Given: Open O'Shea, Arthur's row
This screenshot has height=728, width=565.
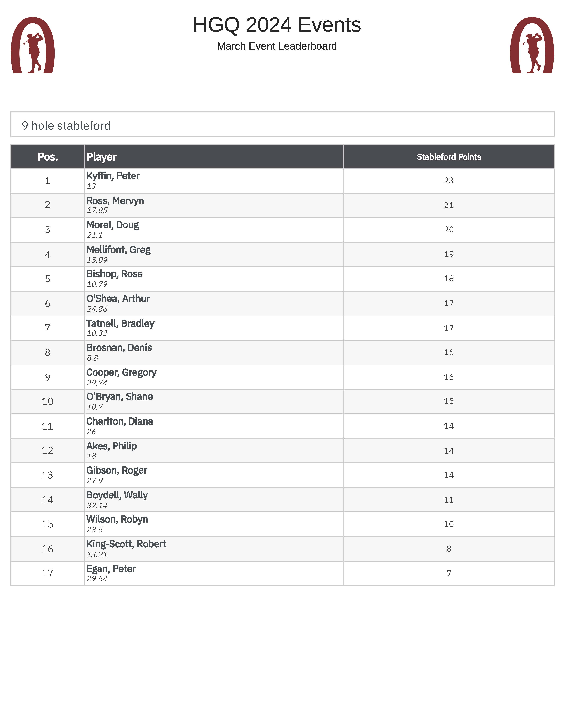Looking at the screenshot, I should 118,299.
